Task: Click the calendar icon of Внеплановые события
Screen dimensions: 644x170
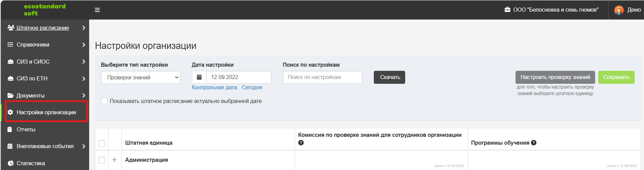Action: [x=10, y=146]
